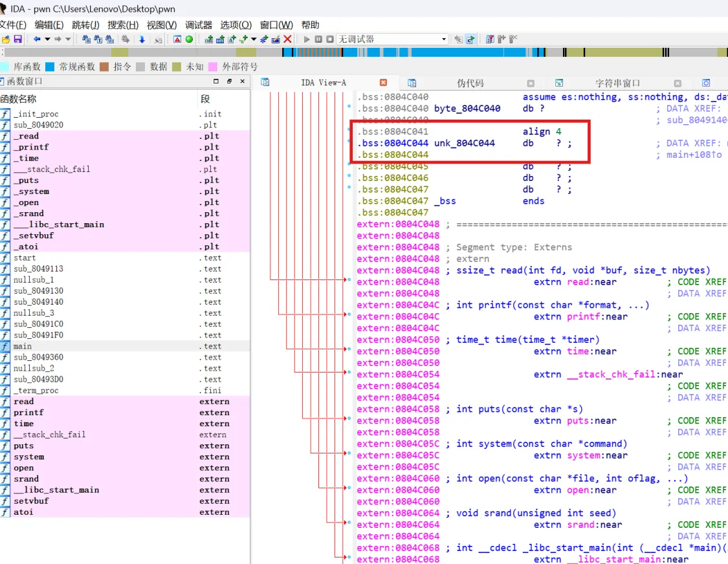This screenshot has height=564, width=728.
Task: Click the first binoculars search icon
Action: [86, 39]
